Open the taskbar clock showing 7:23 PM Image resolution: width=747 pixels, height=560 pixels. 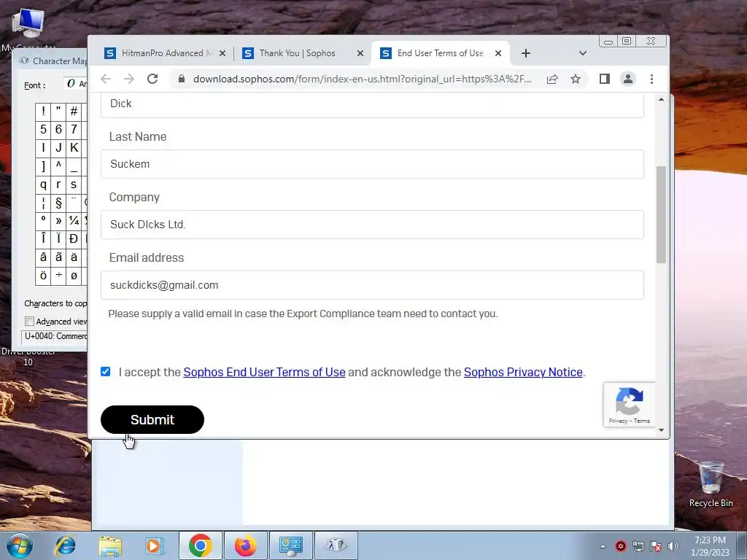point(710,546)
